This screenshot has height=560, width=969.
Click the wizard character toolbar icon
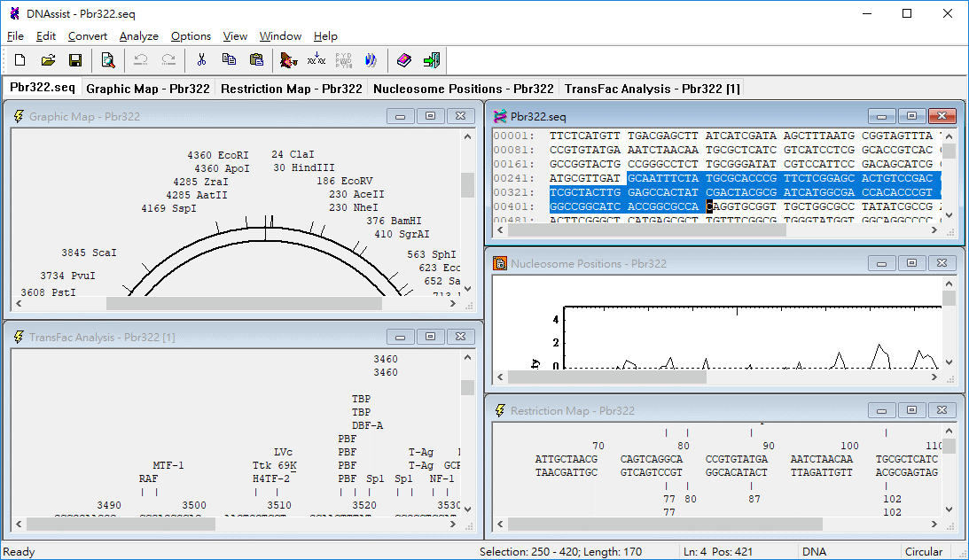point(288,60)
